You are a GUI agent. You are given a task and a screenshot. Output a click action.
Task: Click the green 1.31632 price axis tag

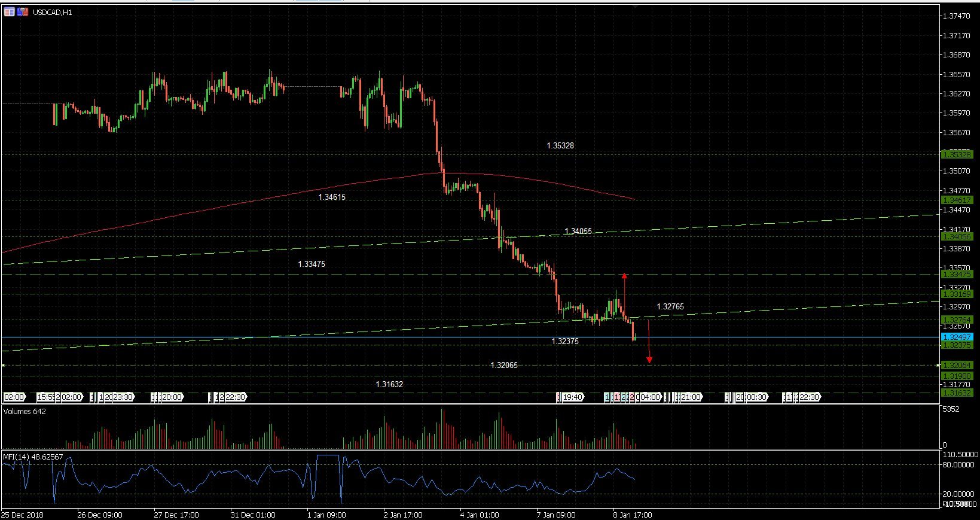[957, 393]
